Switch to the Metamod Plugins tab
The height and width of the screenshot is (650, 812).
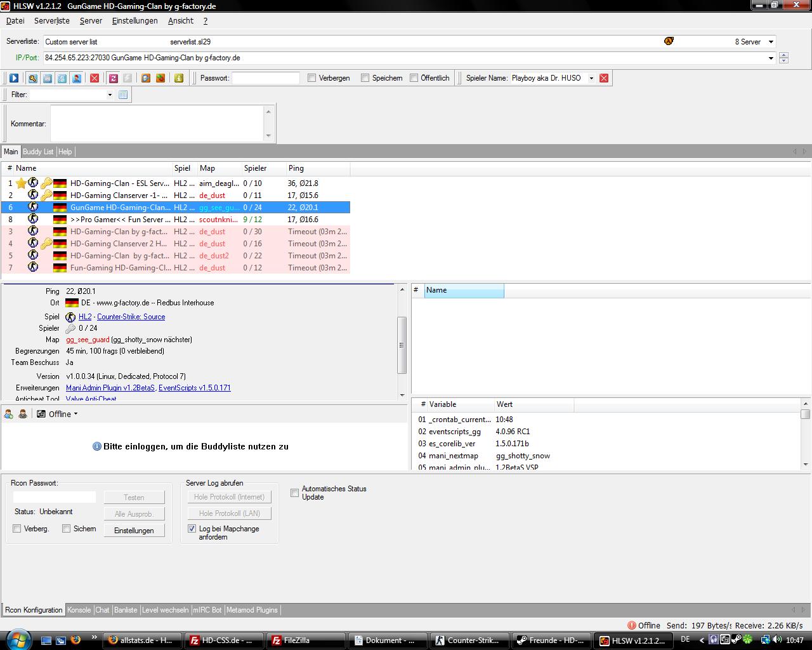[252, 610]
